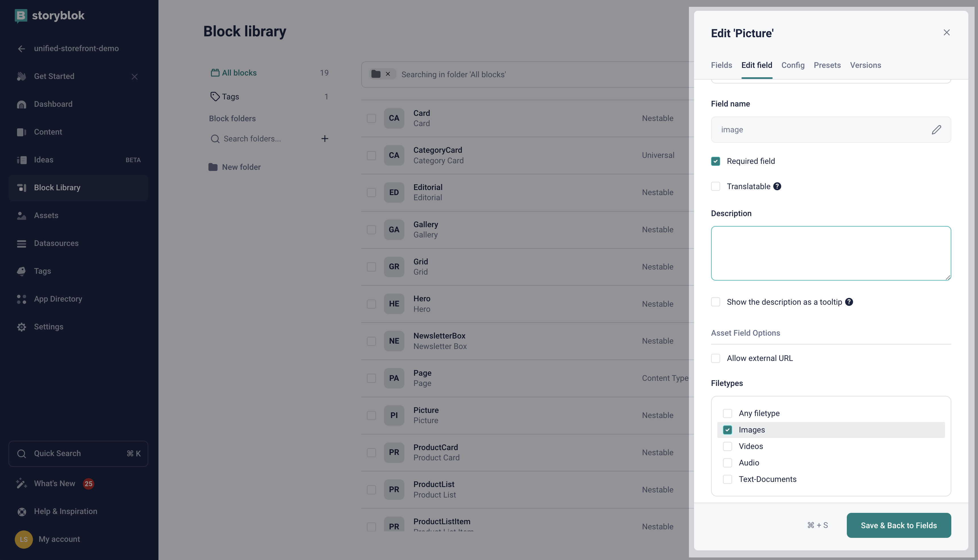This screenshot has height=560, width=978.
Task: Switch to the Edit field tab
Action: tap(757, 65)
